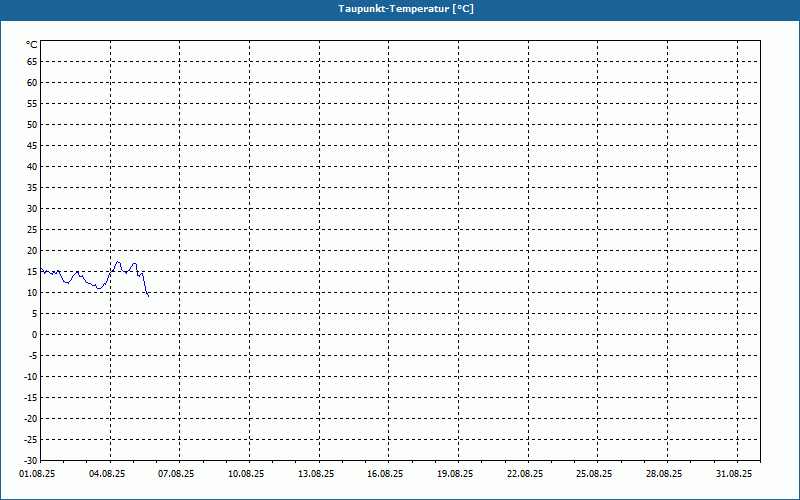Click the '°C' unit label on the y-axis
800x500 pixels.
[x=32, y=45]
